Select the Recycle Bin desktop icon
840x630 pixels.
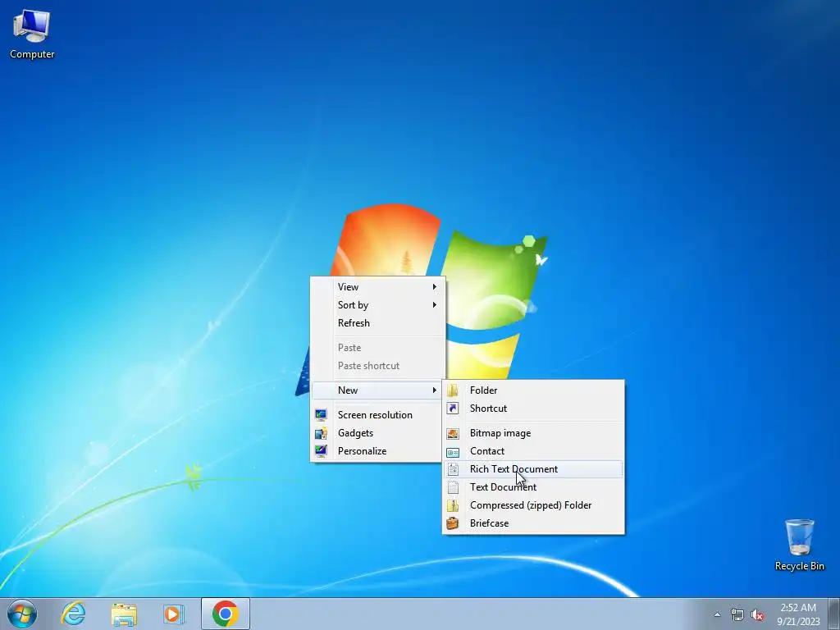pos(799,545)
